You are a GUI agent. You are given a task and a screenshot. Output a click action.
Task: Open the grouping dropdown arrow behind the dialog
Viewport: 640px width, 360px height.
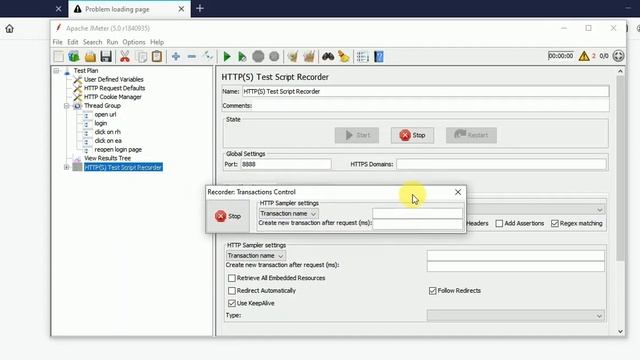coord(599,209)
